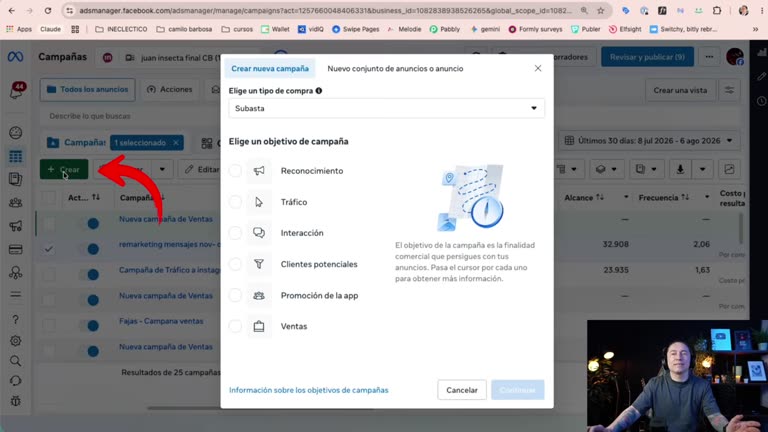Open Información sobre los objetivos de campañas link
The height and width of the screenshot is (432, 768).
pyautogui.click(x=309, y=390)
